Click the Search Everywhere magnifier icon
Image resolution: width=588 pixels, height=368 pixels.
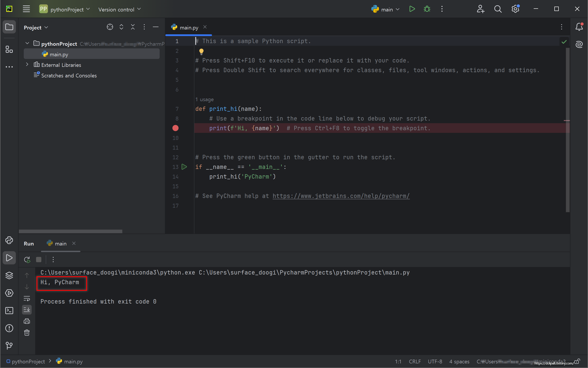click(x=498, y=9)
